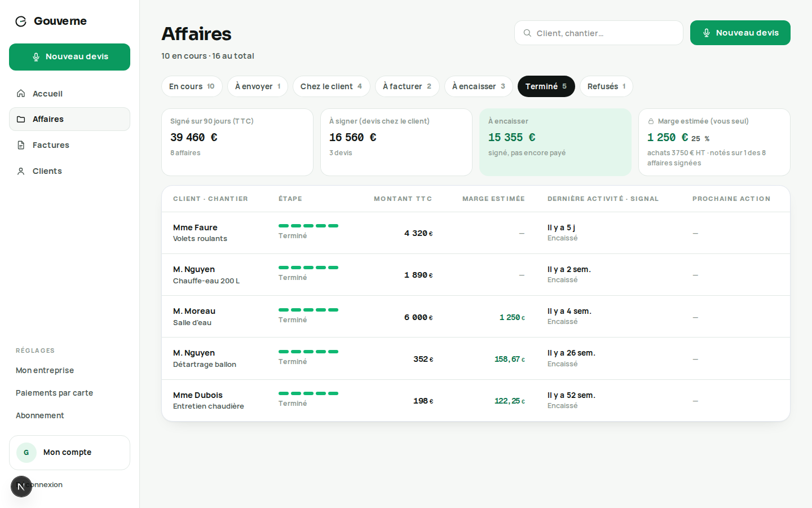812x508 pixels.
Task: Switch to the À envoyer tab
Action: (x=258, y=86)
